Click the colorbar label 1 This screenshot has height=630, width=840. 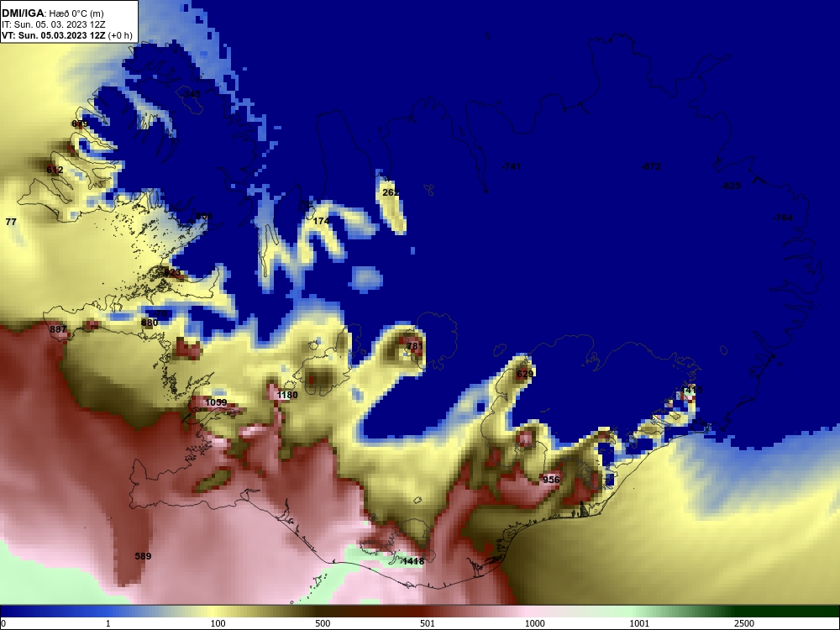coord(108,623)
